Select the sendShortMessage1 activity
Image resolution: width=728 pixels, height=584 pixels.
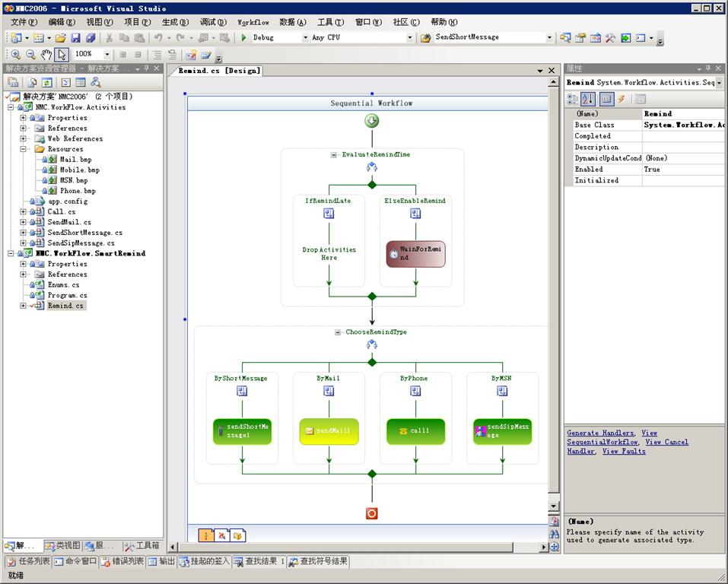pyautogui.click(x=242, y=431)
